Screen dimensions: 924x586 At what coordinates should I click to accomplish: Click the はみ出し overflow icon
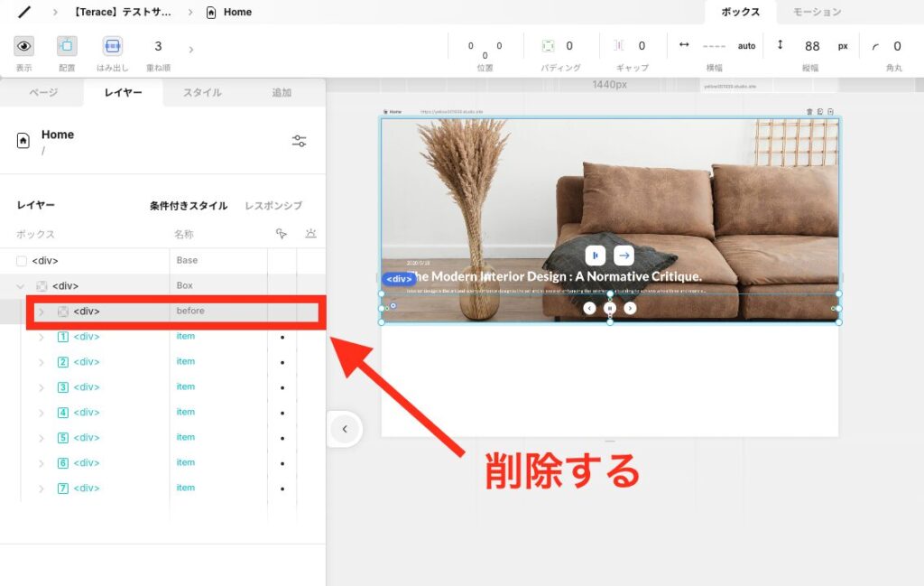(x=112, y=46)
